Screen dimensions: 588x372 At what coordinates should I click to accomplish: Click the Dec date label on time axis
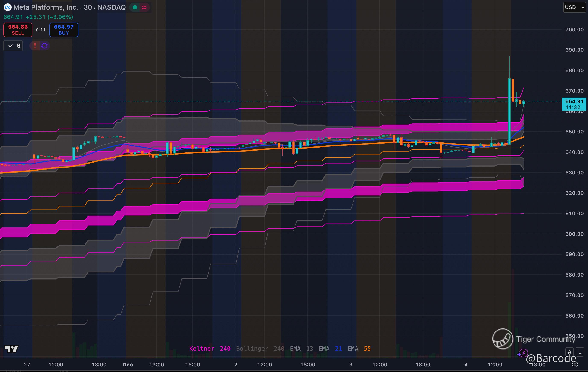point(128,365)
